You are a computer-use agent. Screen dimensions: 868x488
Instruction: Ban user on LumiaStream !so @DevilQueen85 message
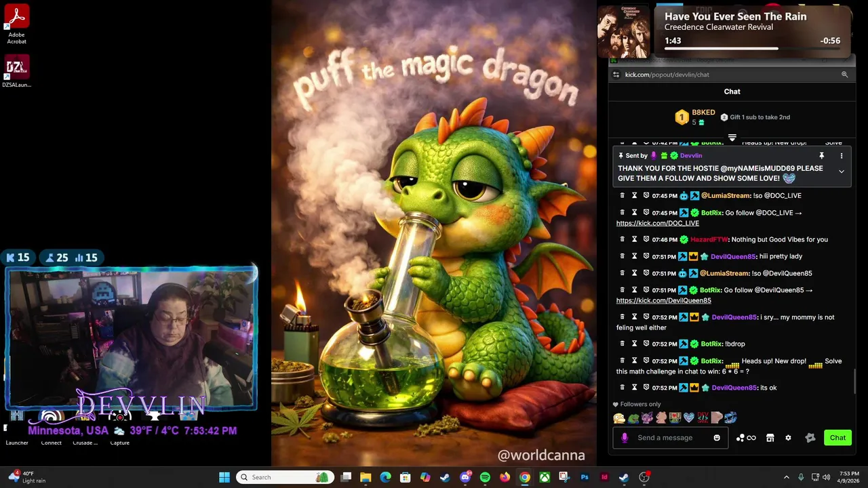click(x=646, y=273)
